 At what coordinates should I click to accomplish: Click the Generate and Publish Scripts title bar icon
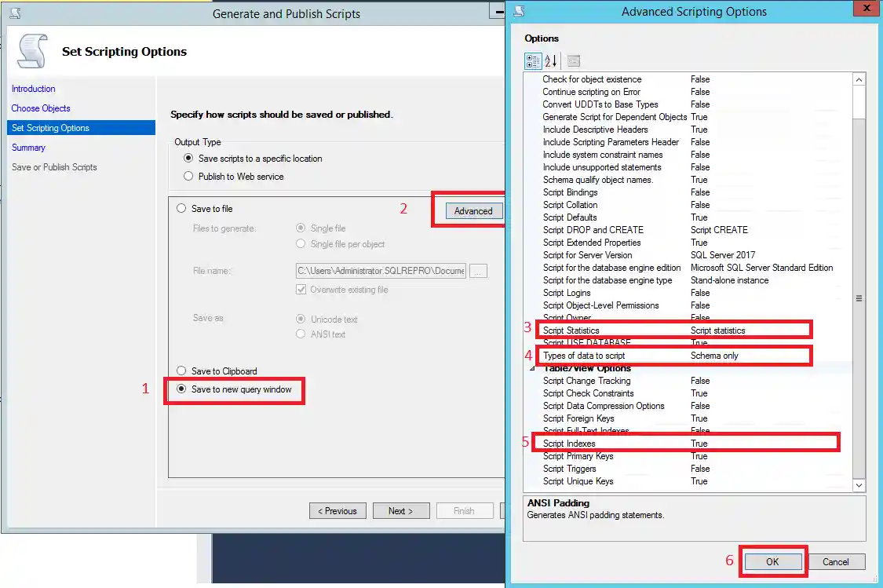point(16,13)
